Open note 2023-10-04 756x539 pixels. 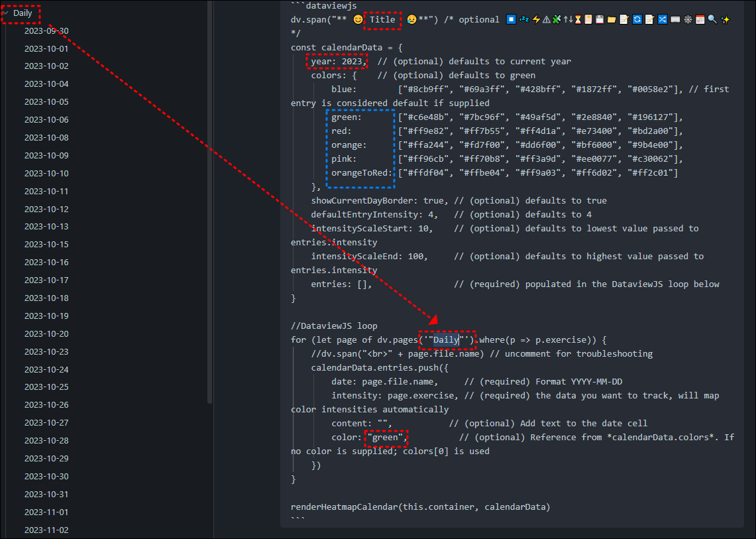pos(46,84)
